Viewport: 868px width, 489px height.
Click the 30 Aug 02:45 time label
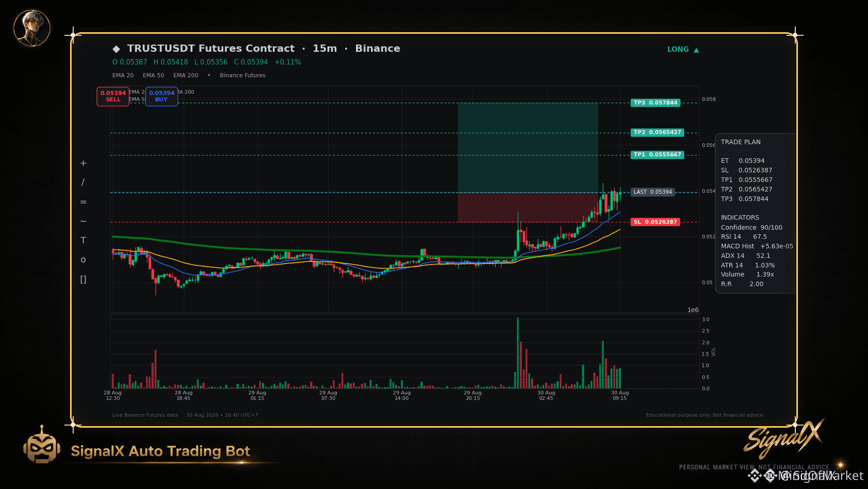(x=546, y=395)
